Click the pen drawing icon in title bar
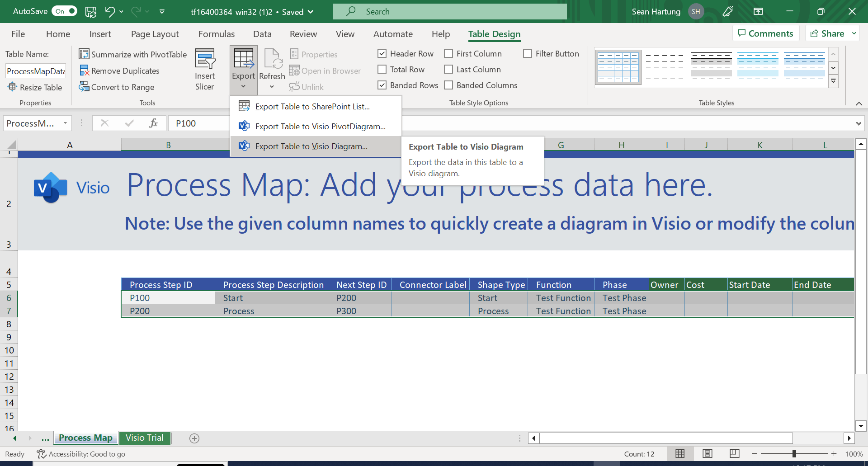This screenshot has width=868, height=466. coord(728,11)
